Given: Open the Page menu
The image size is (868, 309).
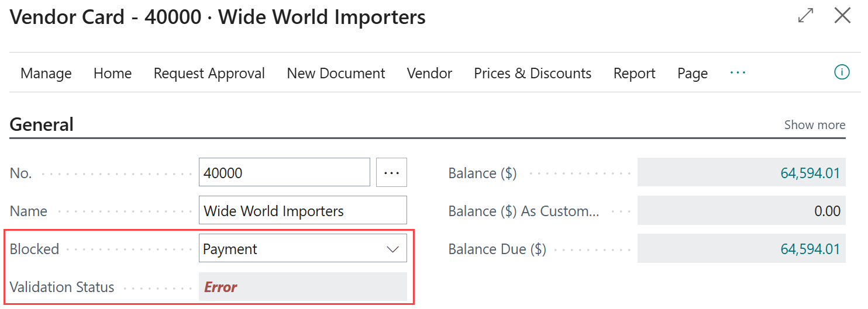Looking at the screenshot, I should (x=693, y=74).
